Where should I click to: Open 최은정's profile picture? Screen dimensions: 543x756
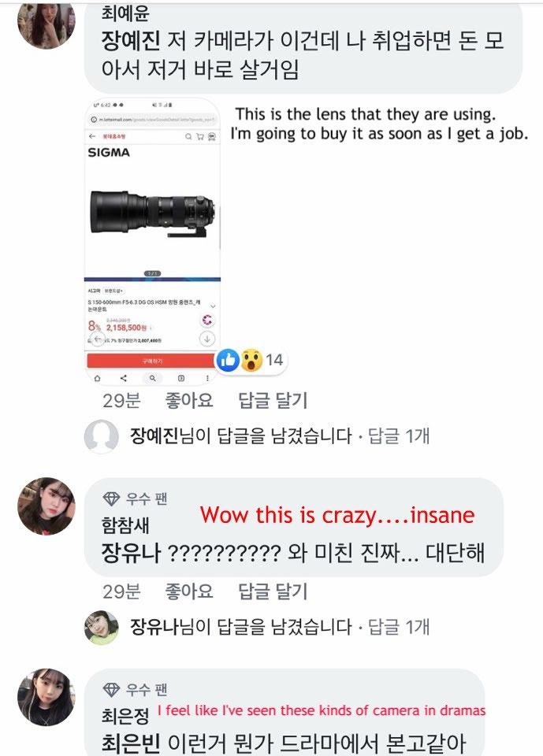click(46, 697)
